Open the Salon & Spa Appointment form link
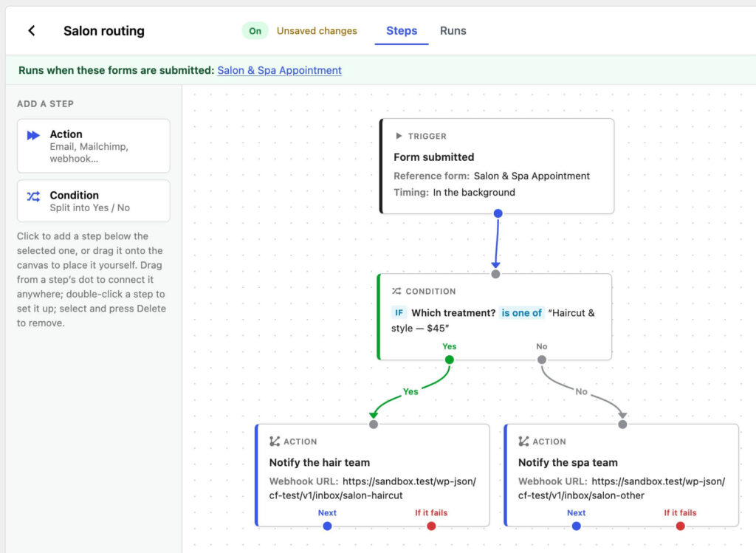The width and height of the screenshot is (756, 553). click(280, 70)
